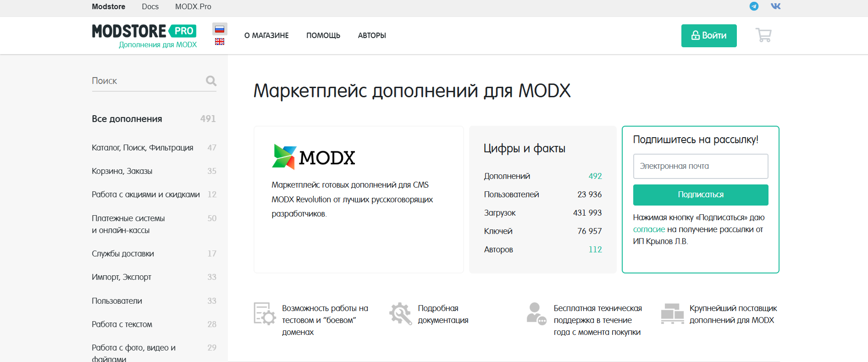Switch site language to English flag

click(x=220, y=41)
